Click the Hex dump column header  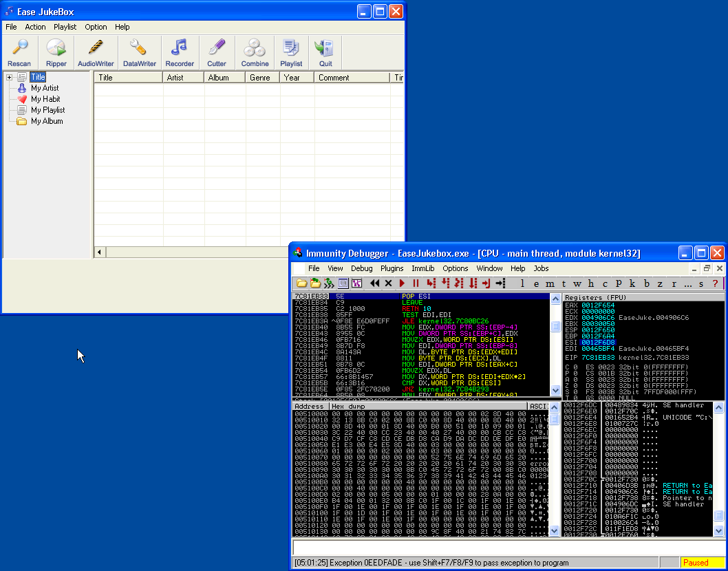click(429, 406)
